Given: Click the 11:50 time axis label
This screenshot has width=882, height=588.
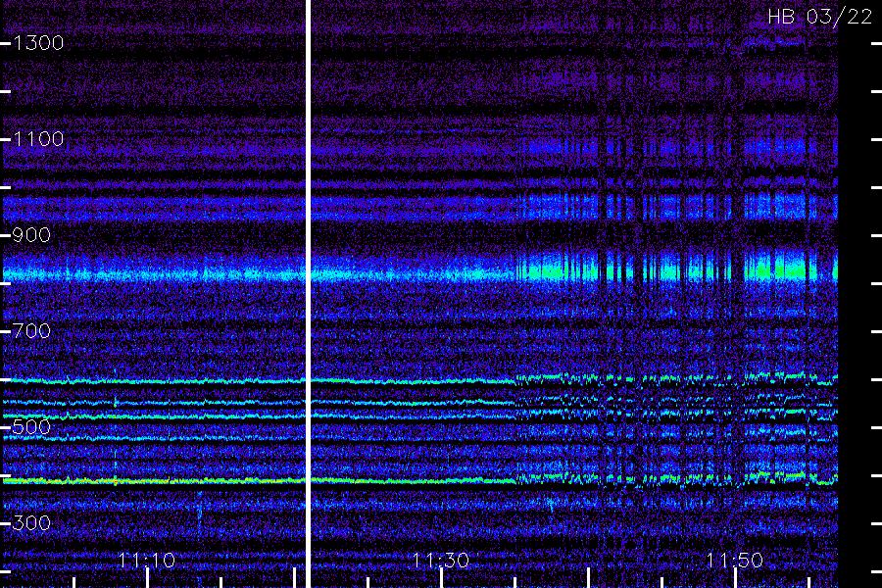Looking at the screenshot, I should 734,560.
